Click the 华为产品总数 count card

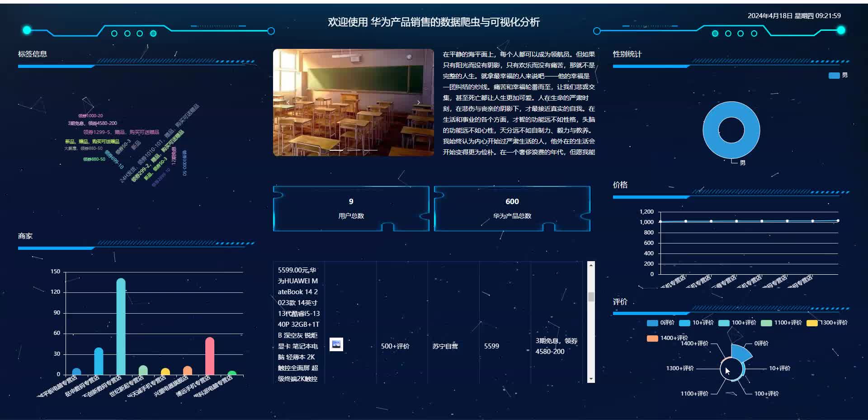512,209
